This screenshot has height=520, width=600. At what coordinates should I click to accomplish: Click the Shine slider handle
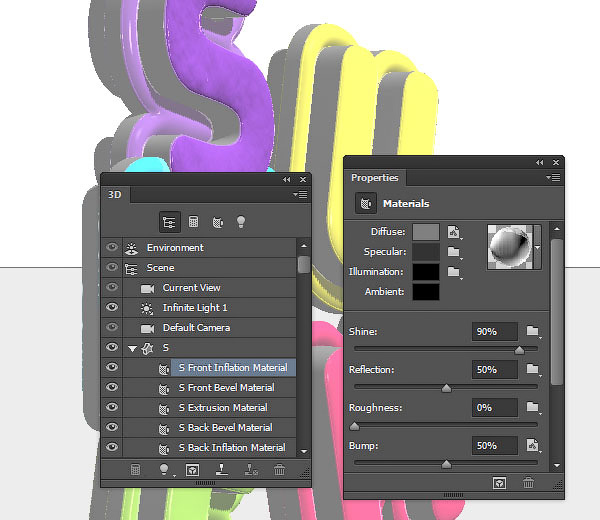(519, 350)
